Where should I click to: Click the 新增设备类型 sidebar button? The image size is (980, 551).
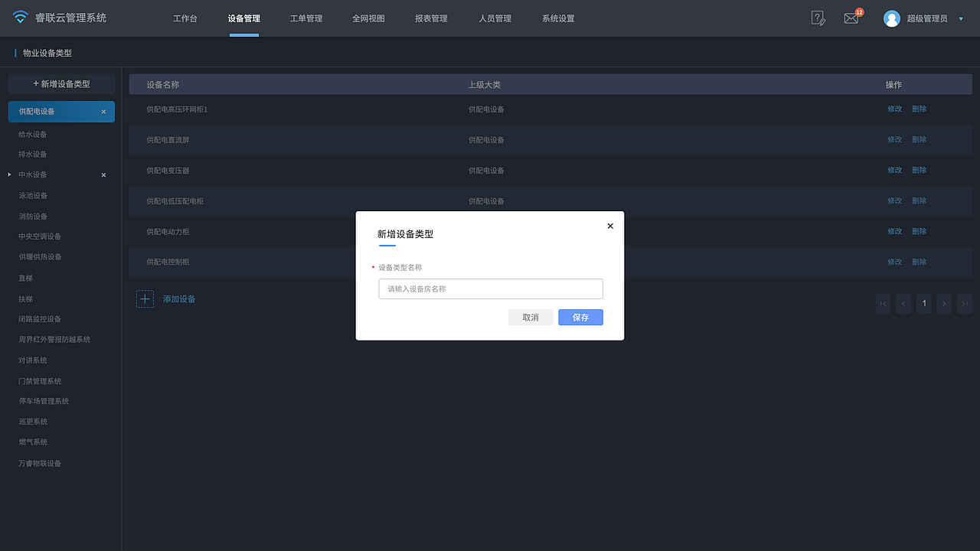(61, 84)
